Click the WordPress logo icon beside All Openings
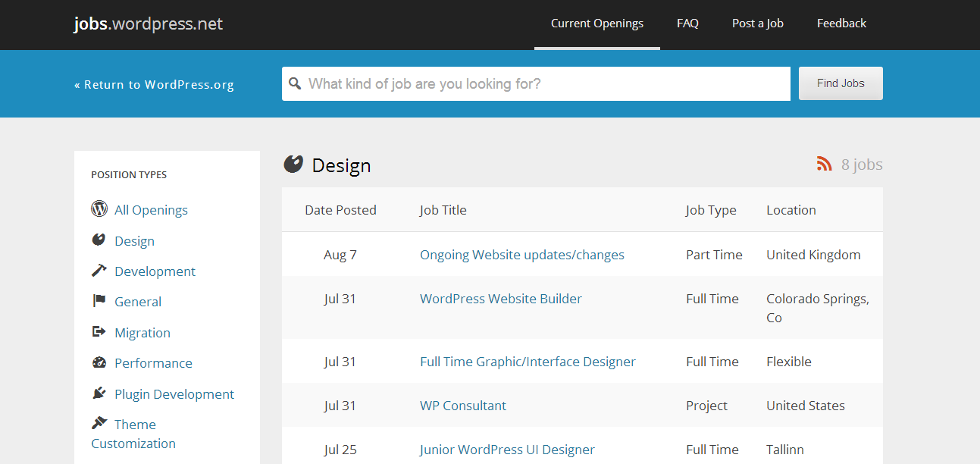Image resolution: width=980 pixels, height=464 pixels. click(x=99, y=209)
